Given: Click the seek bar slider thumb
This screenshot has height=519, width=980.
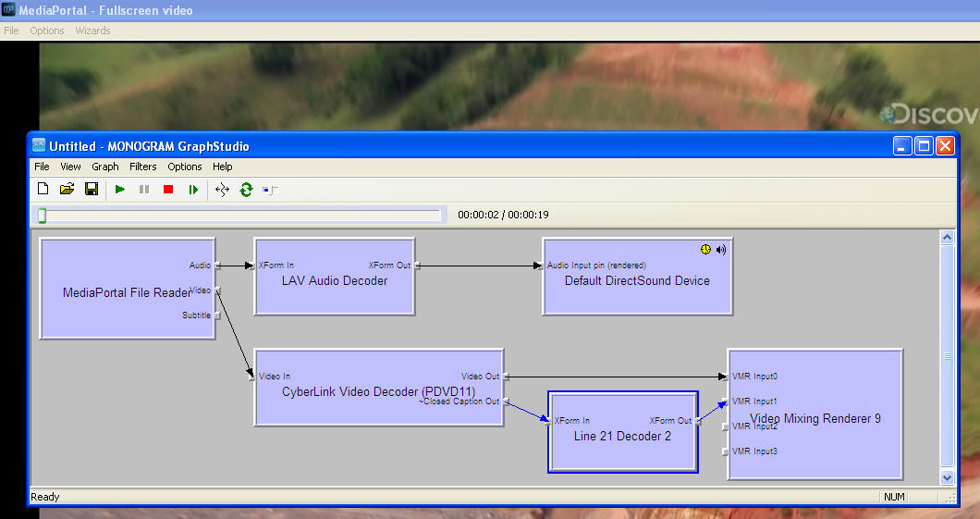Looking at the screenshot, I should [x=42, y=216].
